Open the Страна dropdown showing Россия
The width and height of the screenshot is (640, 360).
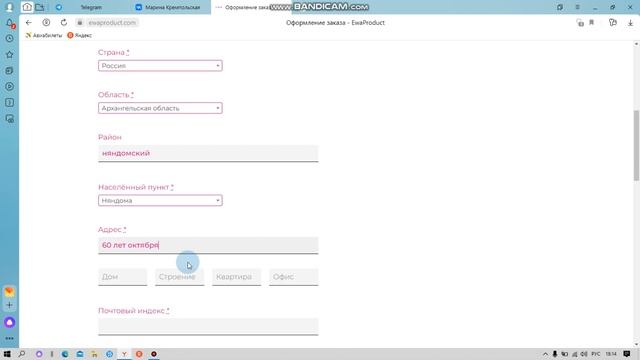160,66
